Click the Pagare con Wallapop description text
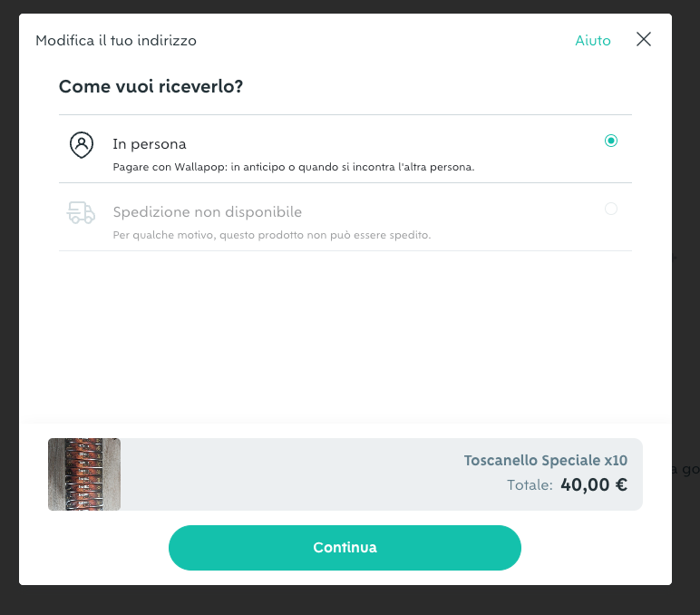The width and height of the screenshot is (700, 615). [293, 167]
